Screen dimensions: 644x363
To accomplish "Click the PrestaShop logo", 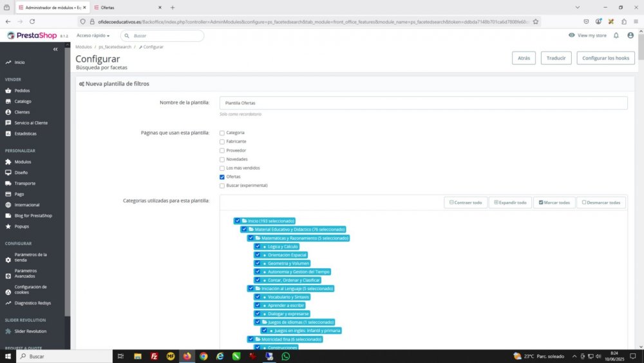I will [x=32, y=35].
